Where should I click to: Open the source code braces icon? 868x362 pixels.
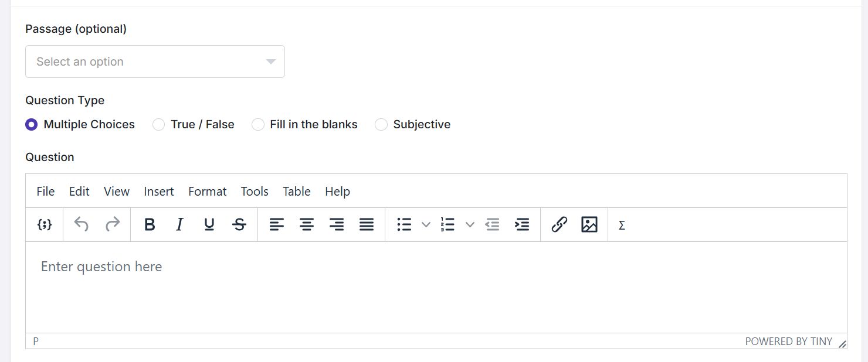pos(45,224)
